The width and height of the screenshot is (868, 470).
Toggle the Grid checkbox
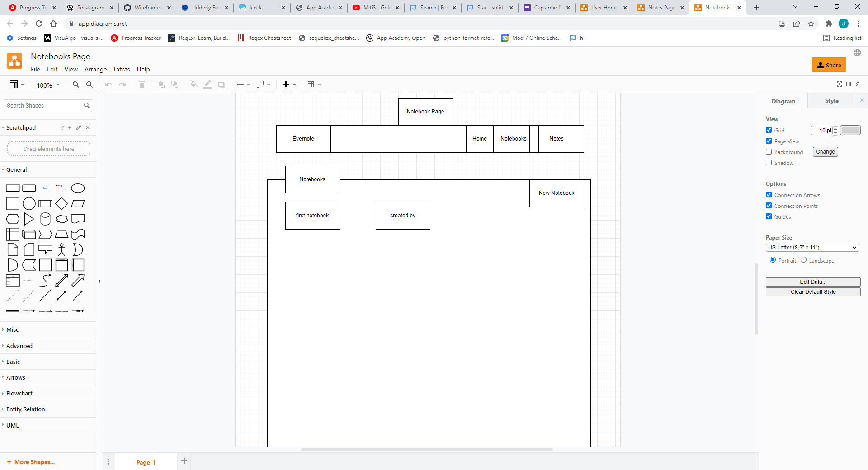pyautogui.click(x=769, y=130)
